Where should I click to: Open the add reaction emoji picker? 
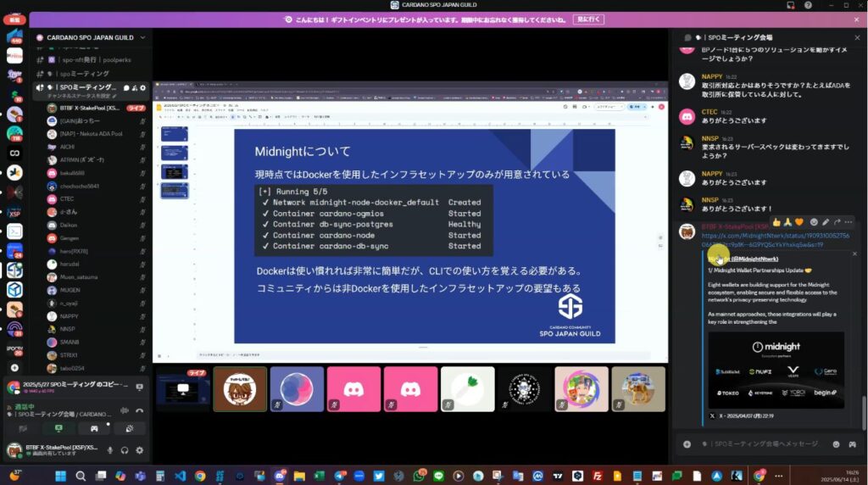tap(814, 222)
